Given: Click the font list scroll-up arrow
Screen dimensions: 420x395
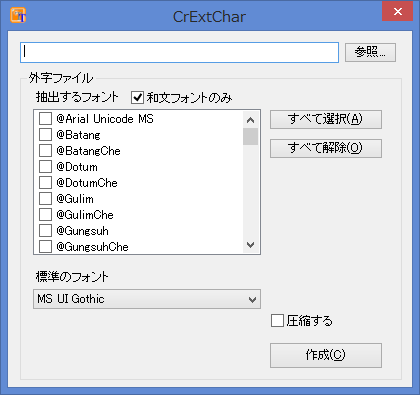Looking at the screenshot, I should pos(251,120).
